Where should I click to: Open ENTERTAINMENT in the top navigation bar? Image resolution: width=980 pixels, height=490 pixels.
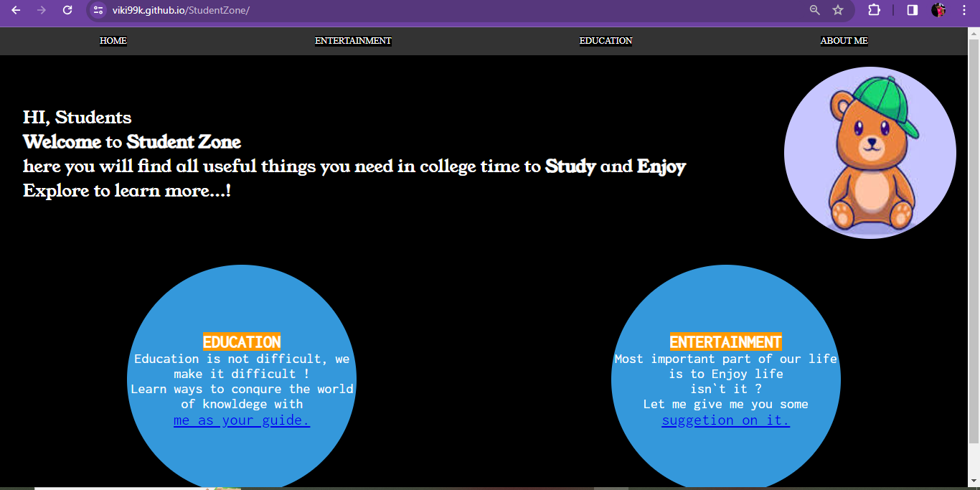click(353, 41)
